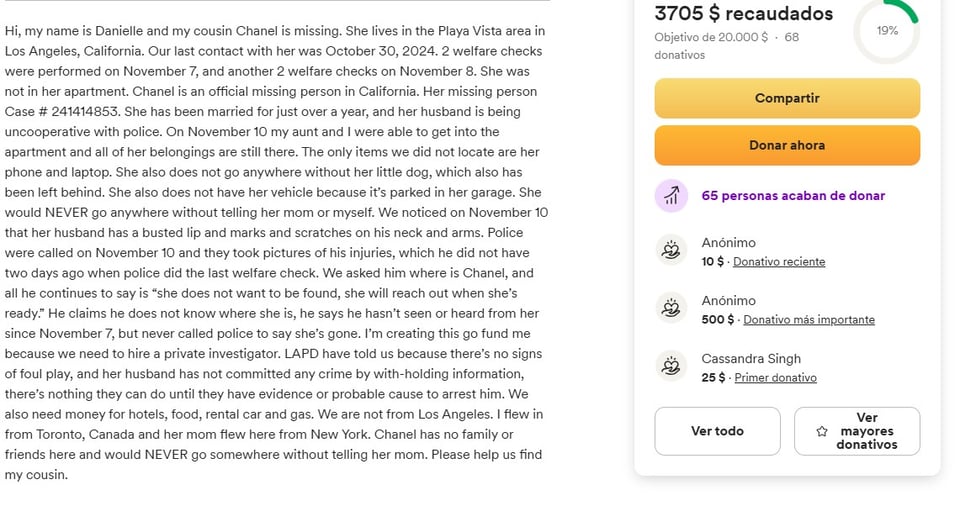Click the donor icon beside Cassandra Singh
This screenshot has width=960, height=506.
[x=671, y=366]
